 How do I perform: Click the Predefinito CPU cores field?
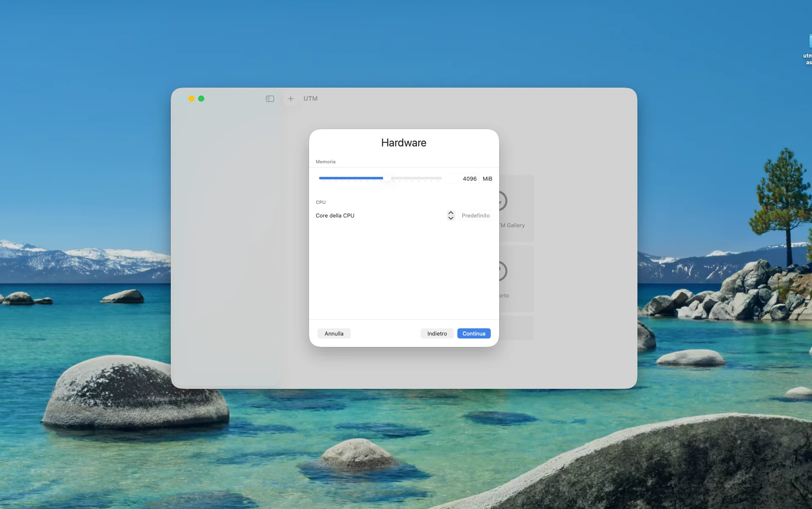tap(475, 215)
